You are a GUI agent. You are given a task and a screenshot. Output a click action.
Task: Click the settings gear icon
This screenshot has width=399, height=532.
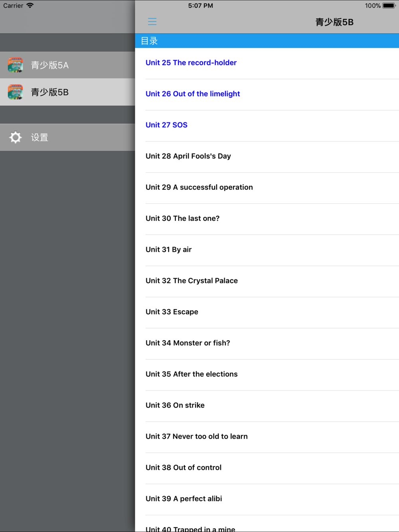click(16, 138)
